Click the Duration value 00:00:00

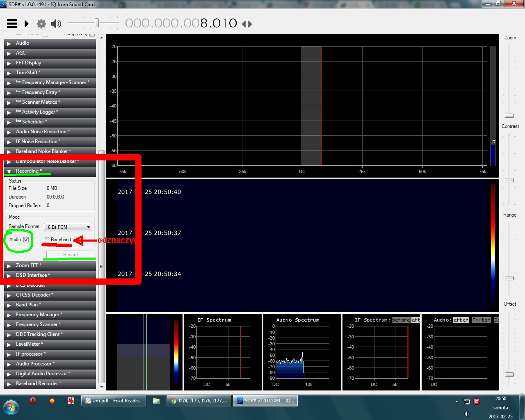click(x=55, y=197)
